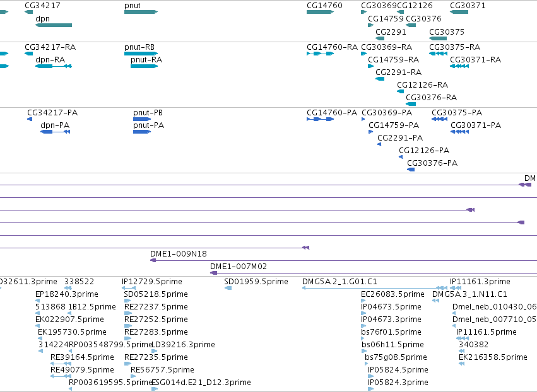Click the RE56757.5prime EST label
This screenshot has height=392, width=537.
pyautogui.click(x=162, y=370)
